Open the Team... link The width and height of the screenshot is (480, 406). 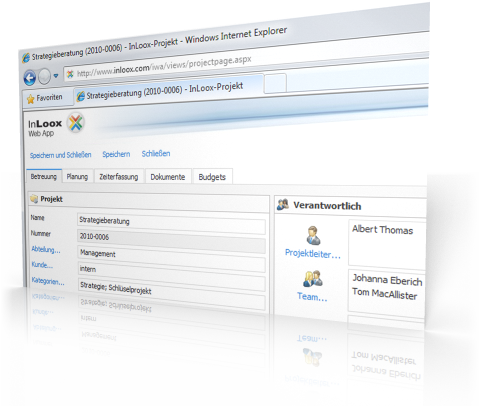point(312,296)
